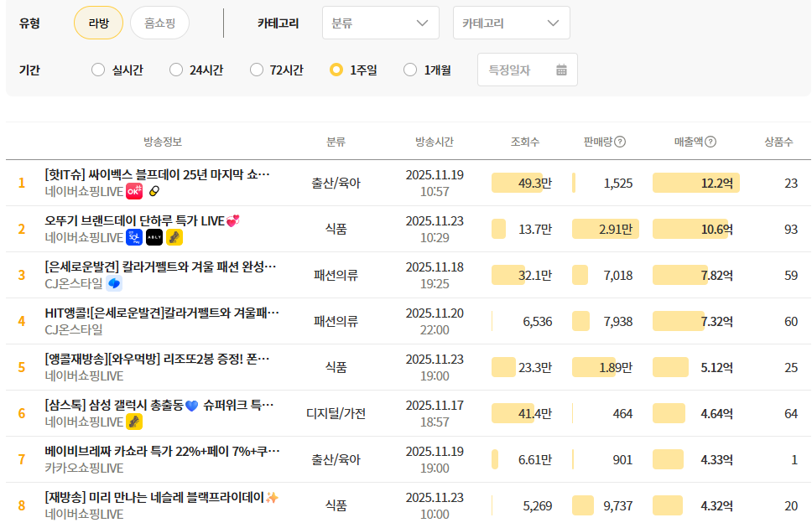Click the help icon next to 판매량

(620, 142)
